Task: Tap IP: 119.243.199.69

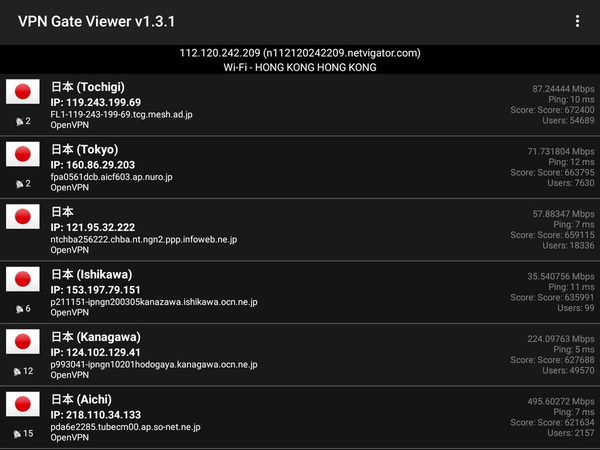Action: coord(96,103)
